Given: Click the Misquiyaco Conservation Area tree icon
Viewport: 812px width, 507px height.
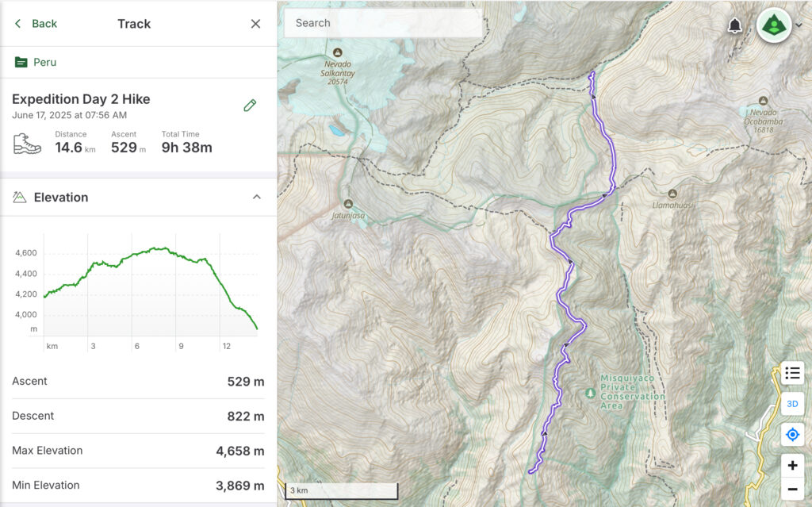Looking at the screenshot, I should pos(589,393).
